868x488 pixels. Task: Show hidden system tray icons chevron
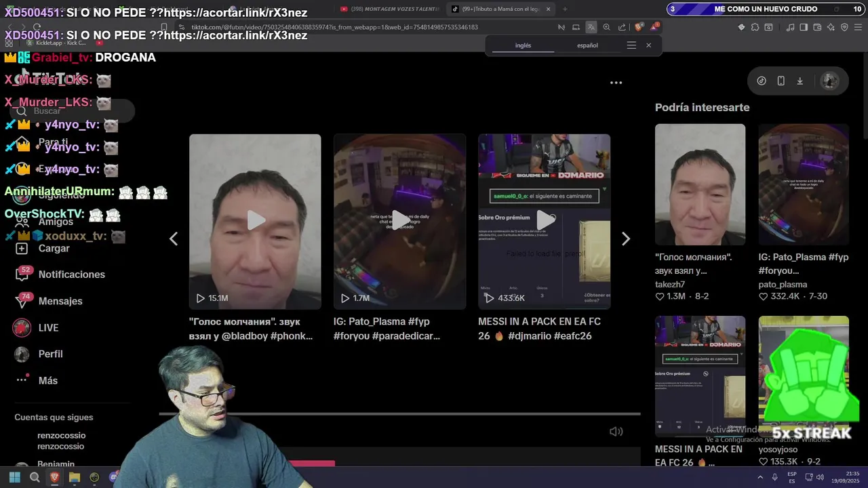click(760, 477)
